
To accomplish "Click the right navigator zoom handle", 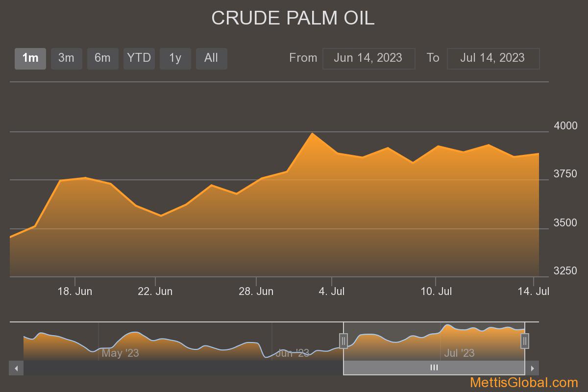I will click(x=524, y=340).
